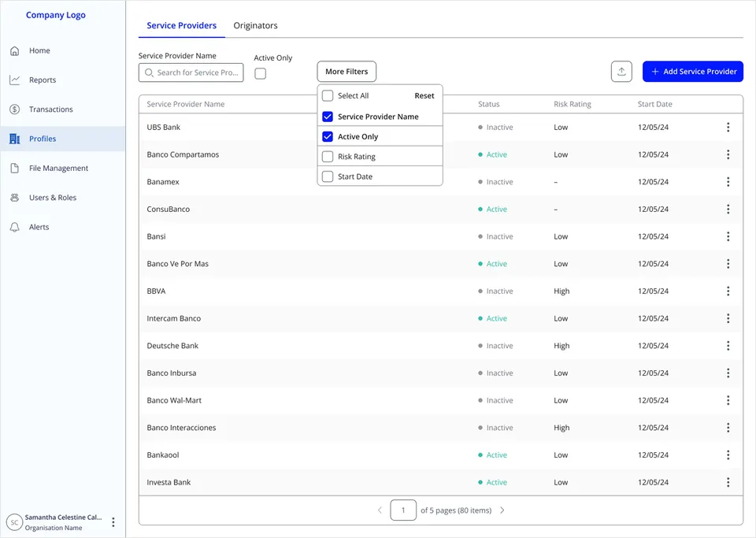
Task: Open row actions menu for UBS Bank
Action: (728, 128)
